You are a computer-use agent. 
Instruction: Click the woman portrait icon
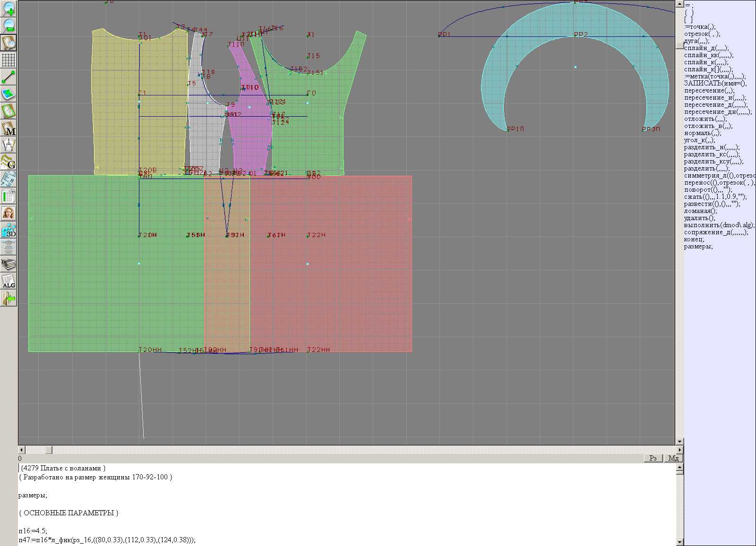(9, 213)
